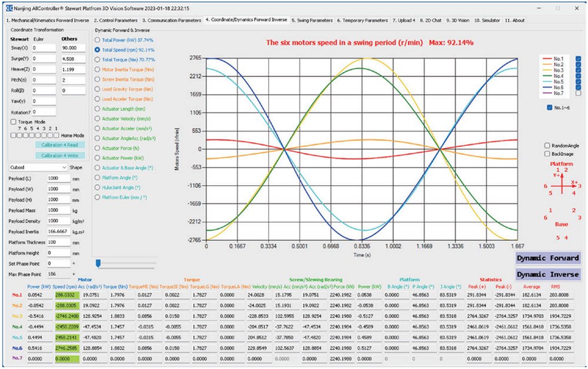
Task: Toggle the No.1~6 checkbox
Action: (549, 108)
